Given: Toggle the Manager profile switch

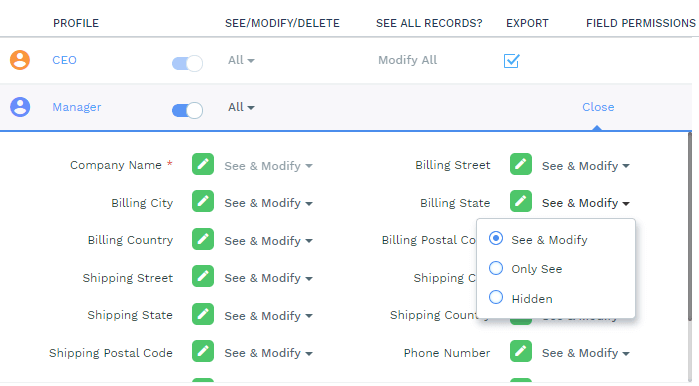Looking at the screenshot, I should click(x=187, y=110).
